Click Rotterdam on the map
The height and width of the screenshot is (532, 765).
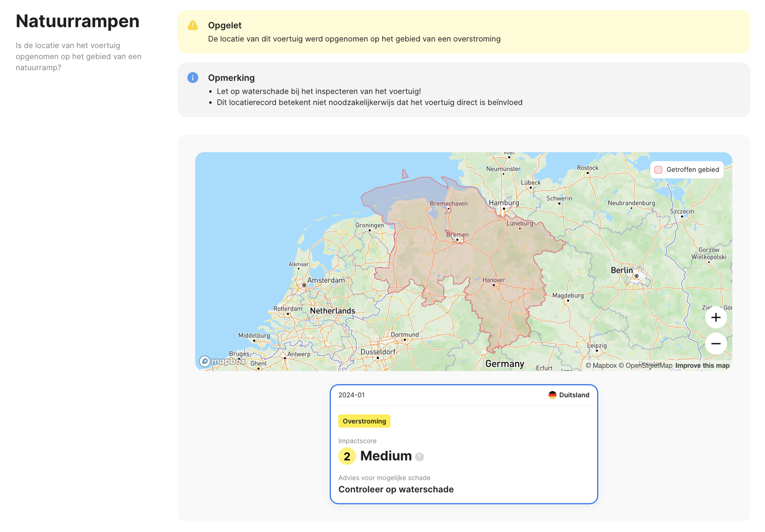288,309
